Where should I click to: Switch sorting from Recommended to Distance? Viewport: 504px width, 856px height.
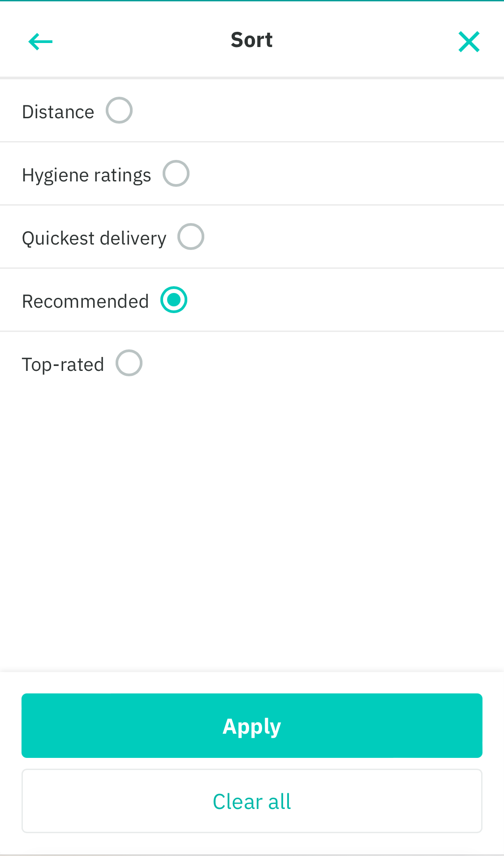tap(119, 110)
